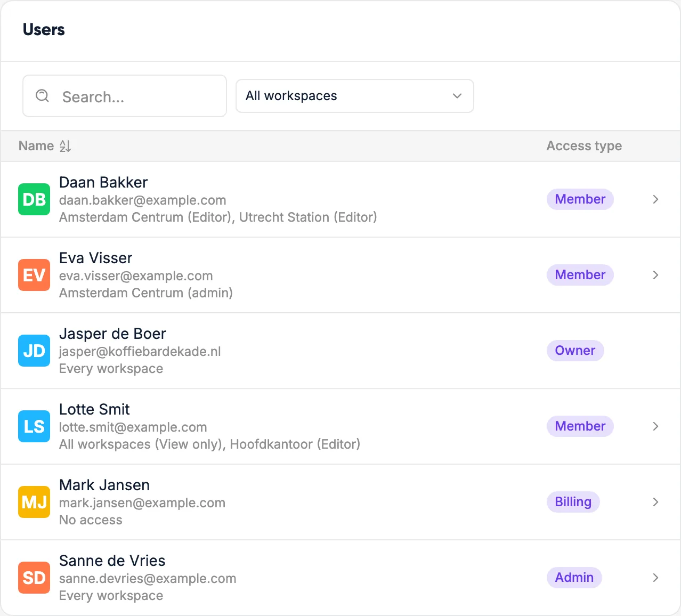Select the name Jasper de Boer
The width and height of the screenshot is (681, 616).
(112, 334)
